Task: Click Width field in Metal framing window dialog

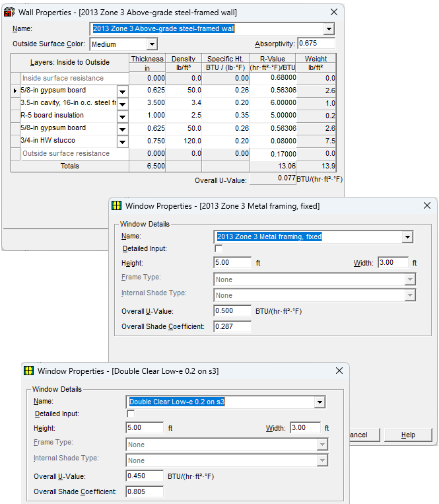Action: coord(393,262)
